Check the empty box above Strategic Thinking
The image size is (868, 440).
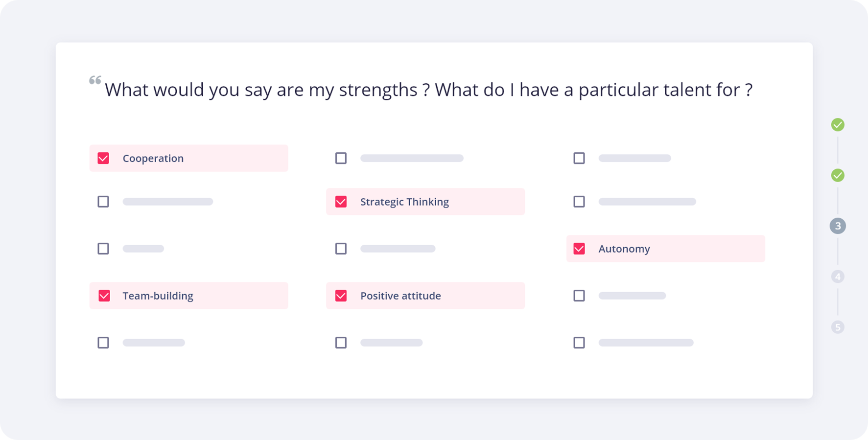tap(341, 158)
